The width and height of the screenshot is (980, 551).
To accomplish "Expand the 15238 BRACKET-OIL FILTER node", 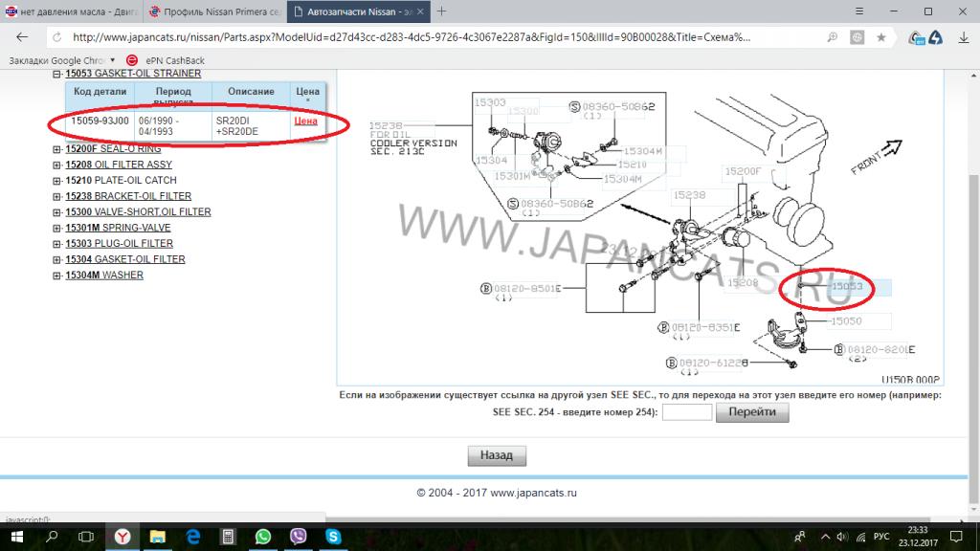I will [x=56, y=196].
